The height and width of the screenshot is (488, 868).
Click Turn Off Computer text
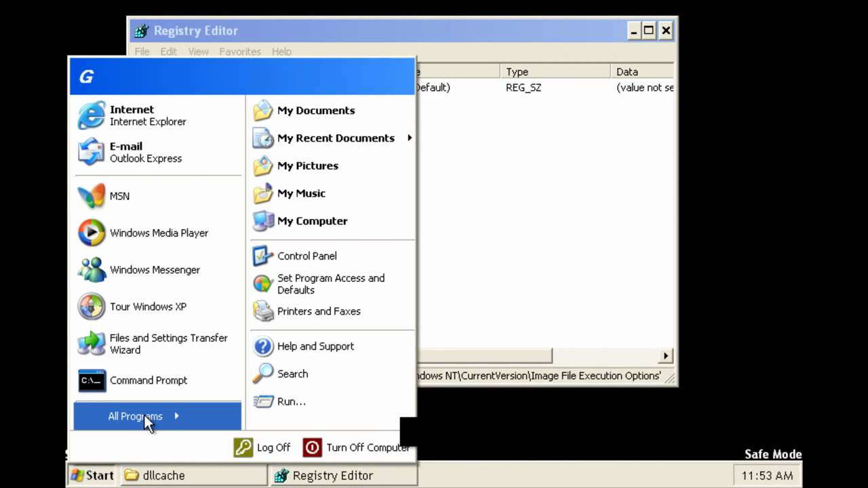tap(368, 447)
